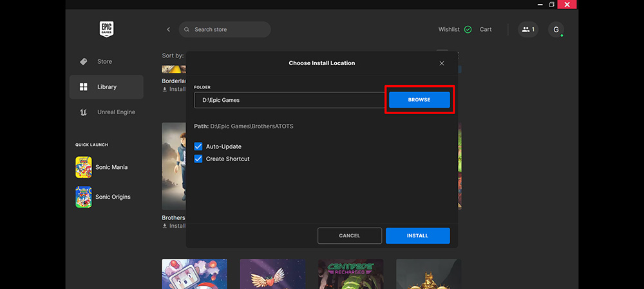This screenshot has width=644, height=289.
Task: Click the Epic Games logo
Action: (x=106, y=29)
